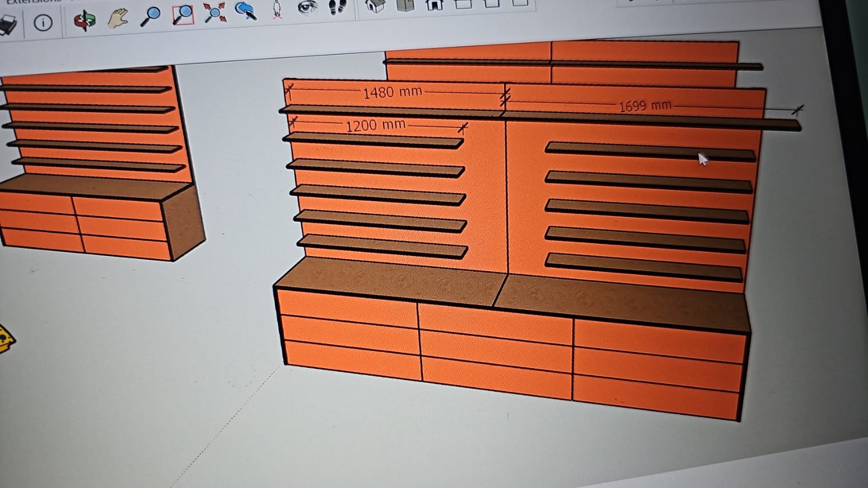Image resolution: width=868 pixels, height=488 pixels.
Task: Select the 1480 mm dimension label
Action: 392,92
